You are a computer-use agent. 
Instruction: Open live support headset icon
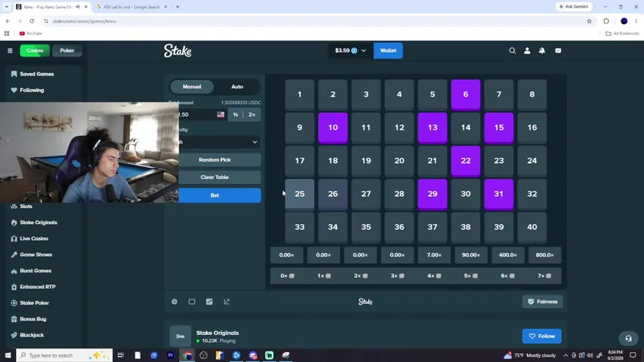[628, 338]
